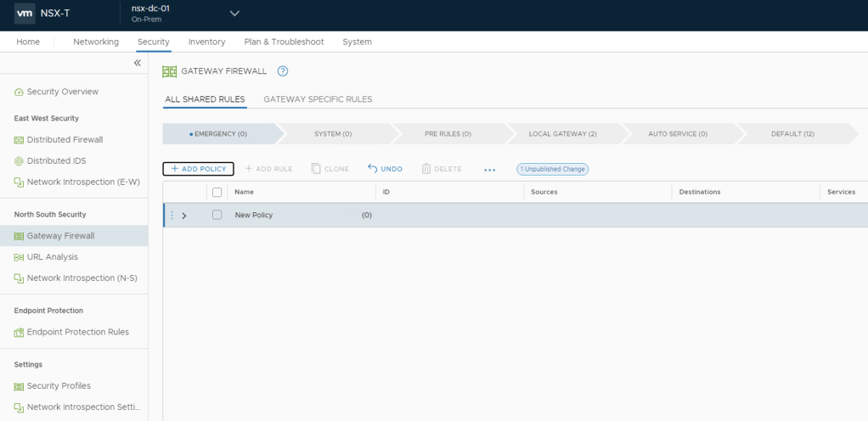This screenshot has width=868, height=421.
Task: Toggle the select-all checkbox in header
Action: click(x=217, y=193)
